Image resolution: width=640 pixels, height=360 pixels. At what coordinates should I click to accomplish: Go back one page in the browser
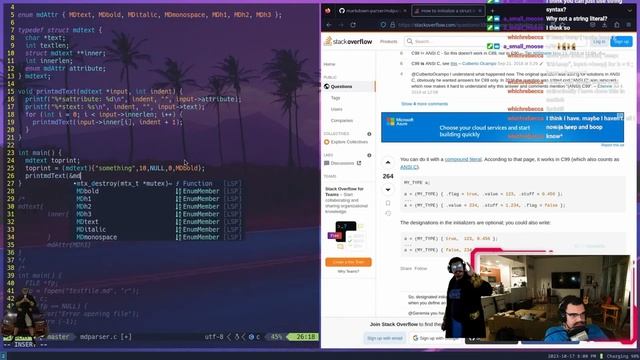click(329, 25)
